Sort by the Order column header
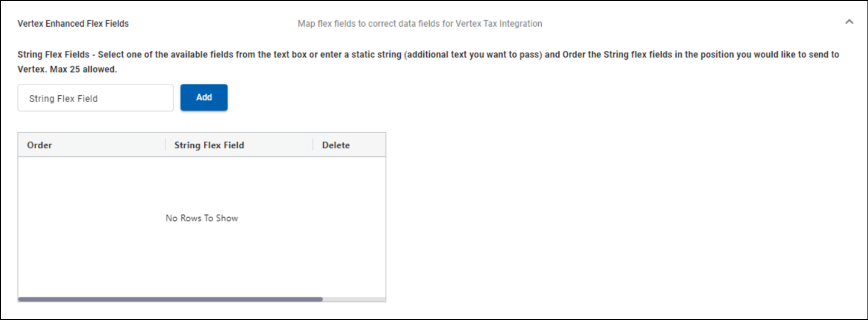 tap(39, 145)
